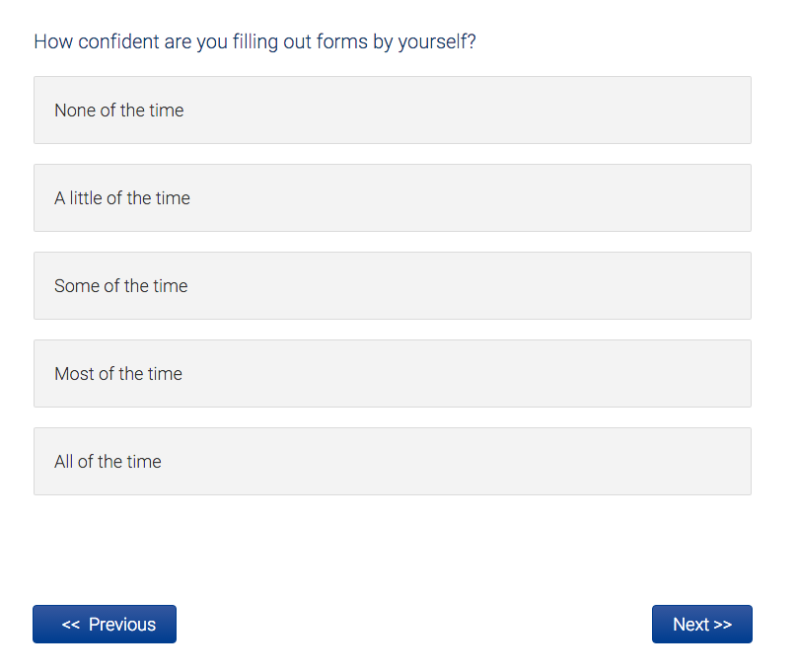Viewport: 798px width, 672px height.
Task: Go back with the Previous button
Action: tap(105, 625)
